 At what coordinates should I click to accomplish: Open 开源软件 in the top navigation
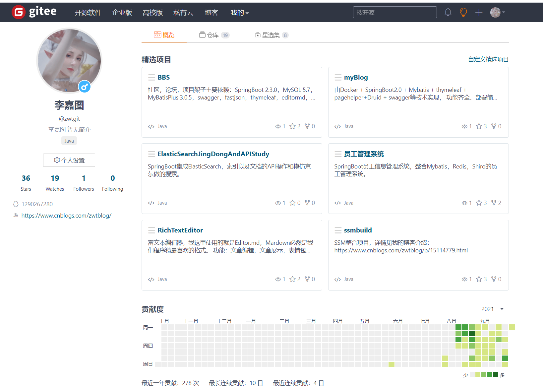88,13
